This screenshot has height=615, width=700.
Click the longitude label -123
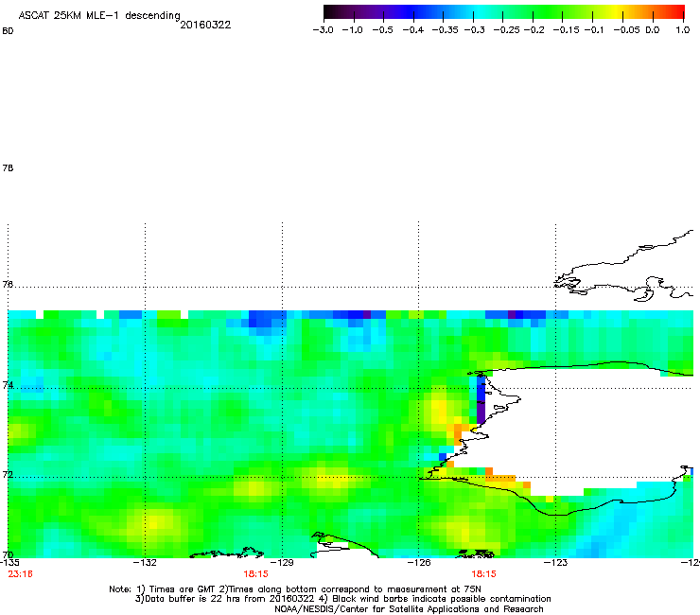click(555, 562)
